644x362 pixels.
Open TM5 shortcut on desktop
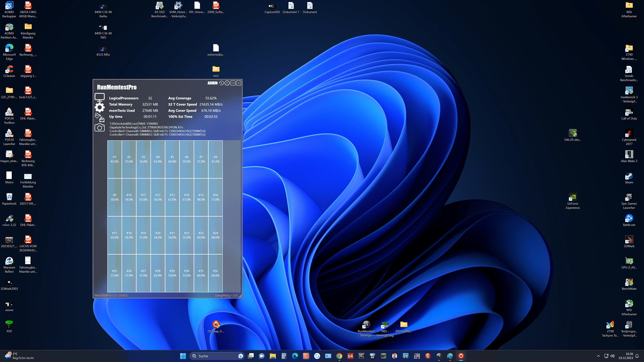[385, 324]
